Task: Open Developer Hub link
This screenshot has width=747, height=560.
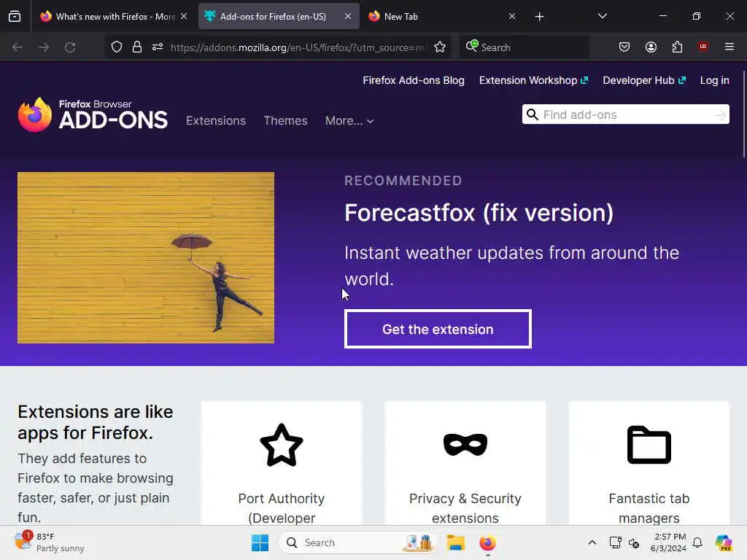Action: tap(643, 80)
